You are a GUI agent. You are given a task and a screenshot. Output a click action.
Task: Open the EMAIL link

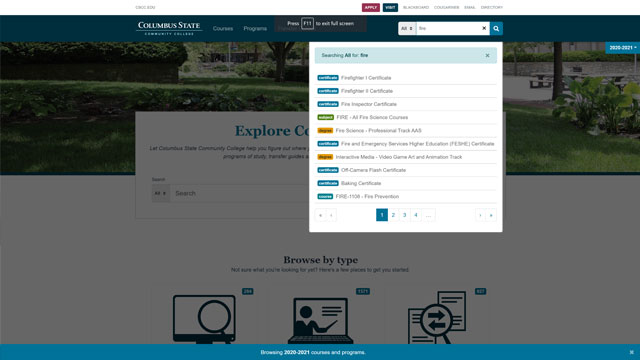point(470,7)
